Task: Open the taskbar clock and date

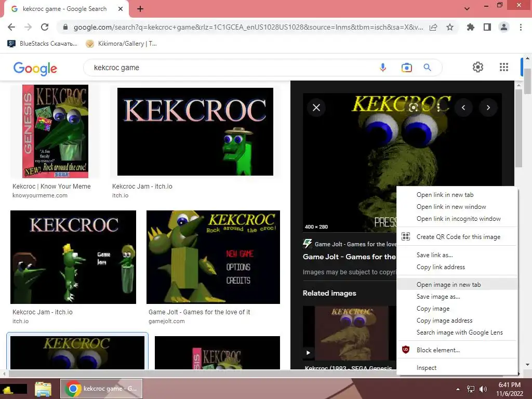Action: coord(510,389)
